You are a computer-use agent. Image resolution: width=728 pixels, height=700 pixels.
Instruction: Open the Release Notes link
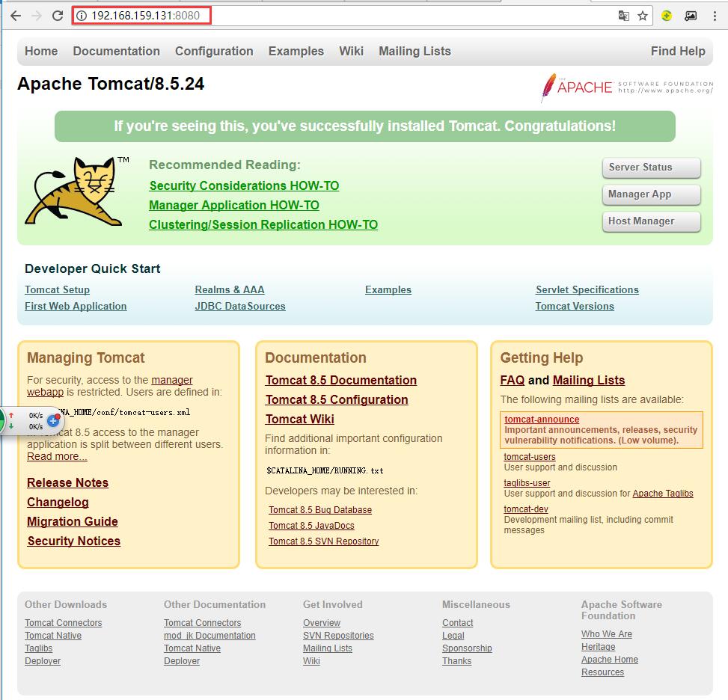[68, 483]
